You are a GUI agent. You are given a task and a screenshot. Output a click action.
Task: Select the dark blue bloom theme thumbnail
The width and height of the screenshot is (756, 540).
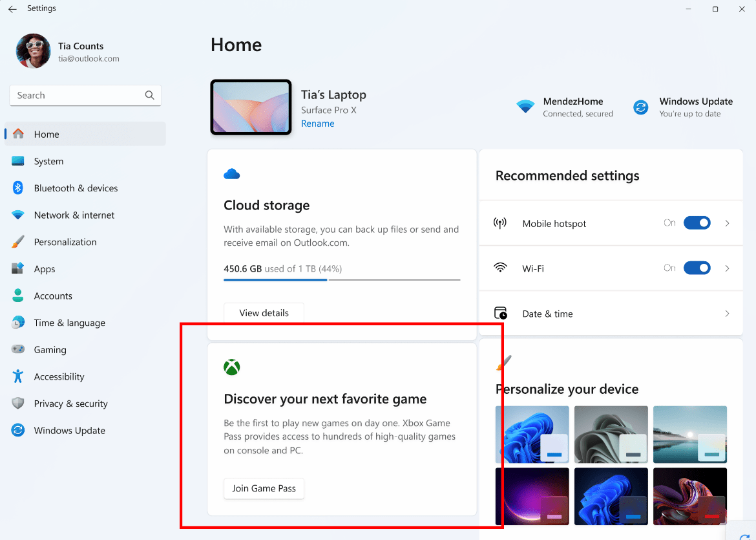click(611, 496)
